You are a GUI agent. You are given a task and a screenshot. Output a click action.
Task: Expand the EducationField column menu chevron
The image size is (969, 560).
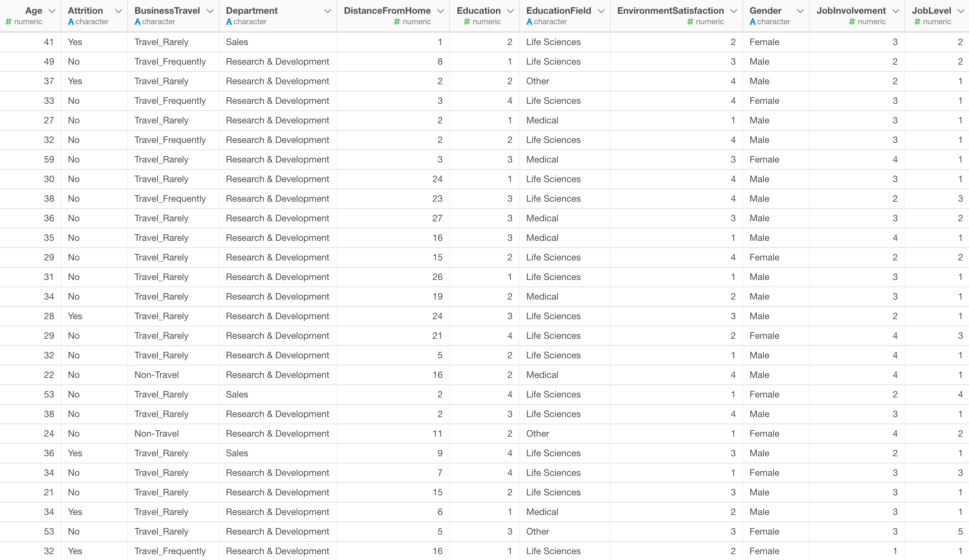601,11
